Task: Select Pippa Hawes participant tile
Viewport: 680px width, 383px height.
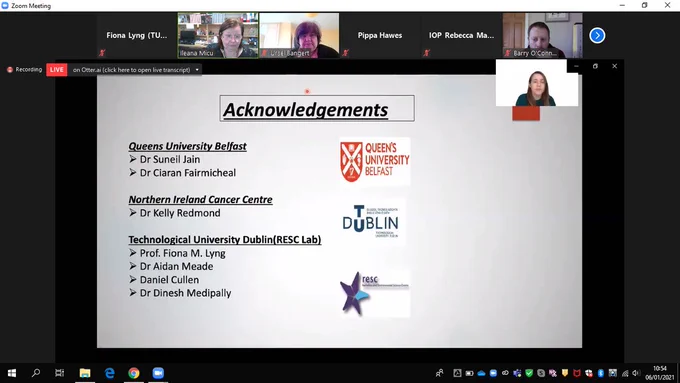Action: pyautogui.click(x=380, y=35)
